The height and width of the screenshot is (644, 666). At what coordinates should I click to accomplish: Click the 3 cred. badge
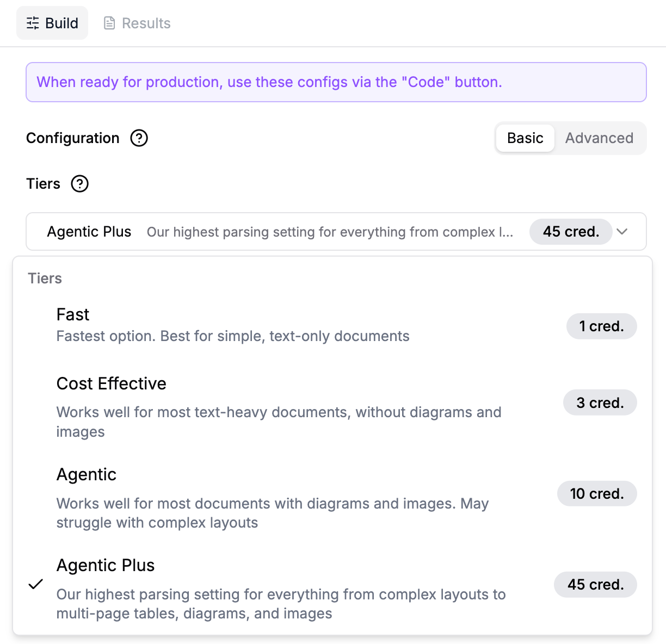coord(600,403)
